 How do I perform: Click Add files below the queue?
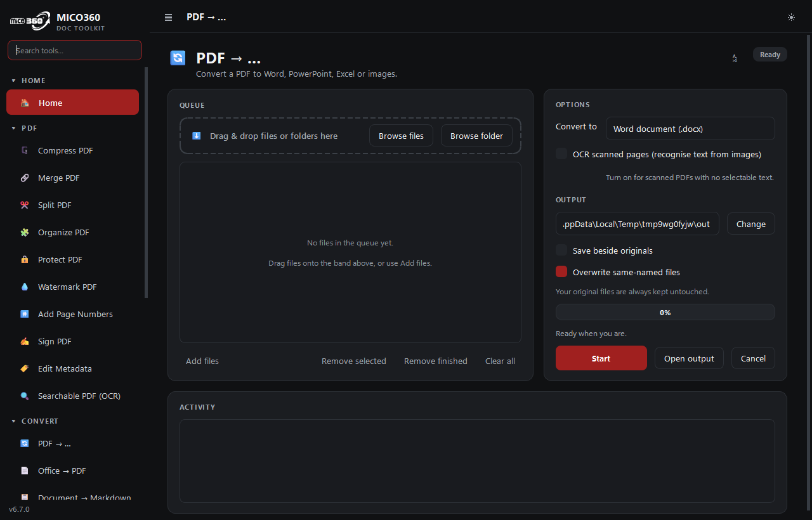point(202,361)
